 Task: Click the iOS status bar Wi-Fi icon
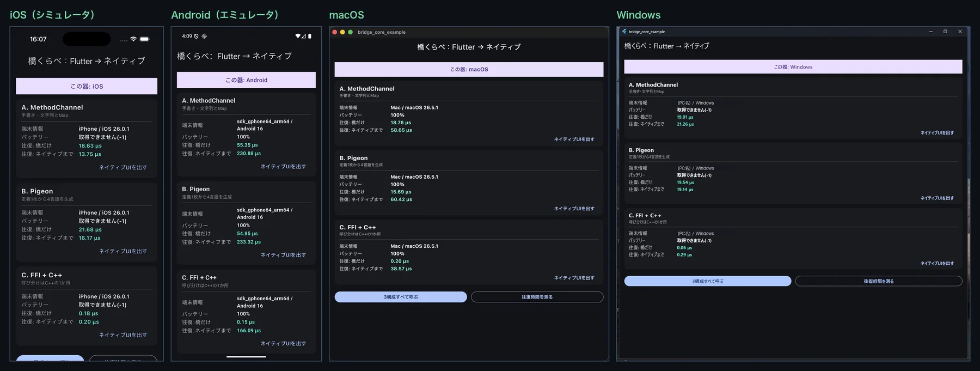tap(133, 39)
